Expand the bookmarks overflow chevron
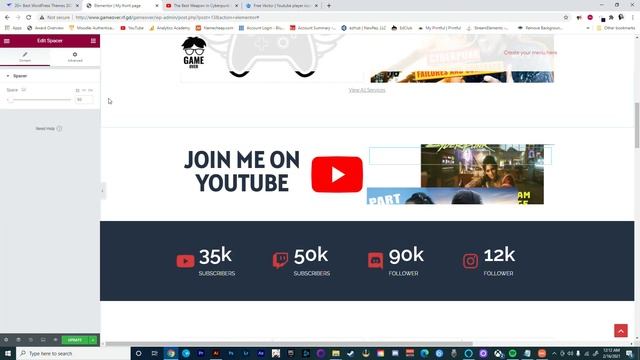 588,28
